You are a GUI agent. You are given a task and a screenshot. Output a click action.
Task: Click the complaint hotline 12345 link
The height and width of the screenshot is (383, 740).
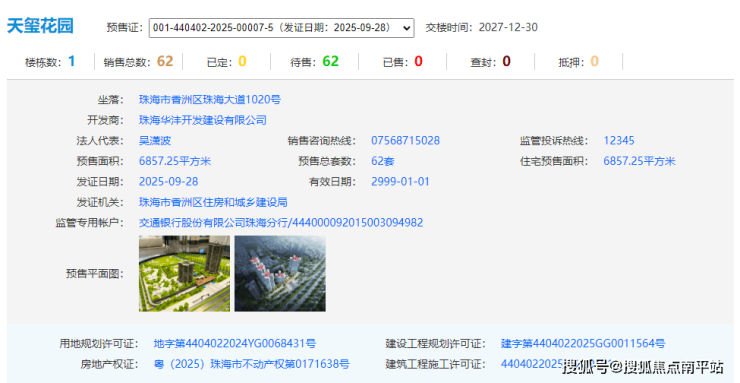[619, 141]
